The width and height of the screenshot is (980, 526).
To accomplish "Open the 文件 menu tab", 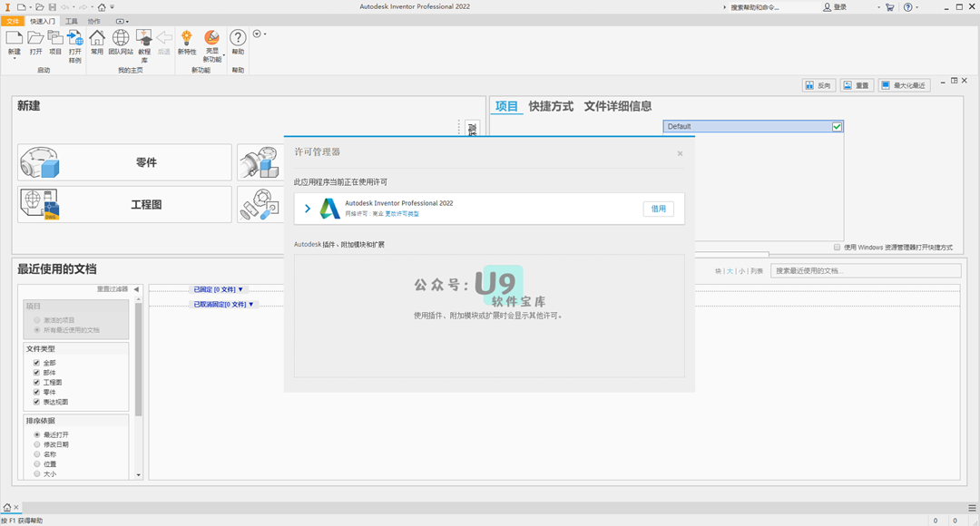I will 13,21.
